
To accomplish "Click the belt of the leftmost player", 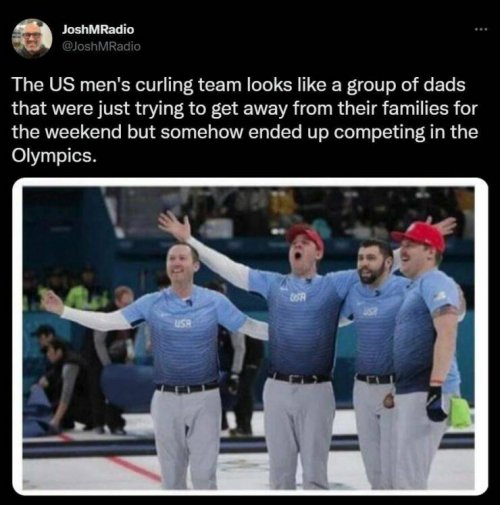I will (x=187, y=388).
